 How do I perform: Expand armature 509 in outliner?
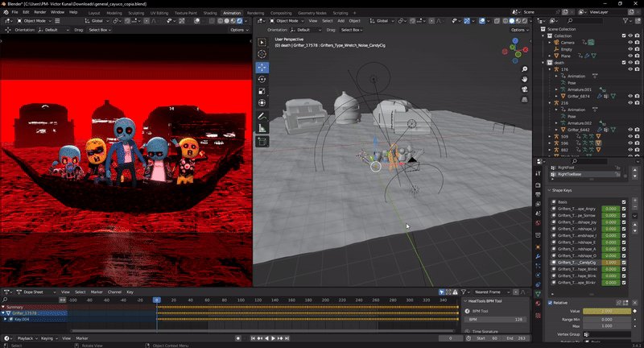click(550, 136)
